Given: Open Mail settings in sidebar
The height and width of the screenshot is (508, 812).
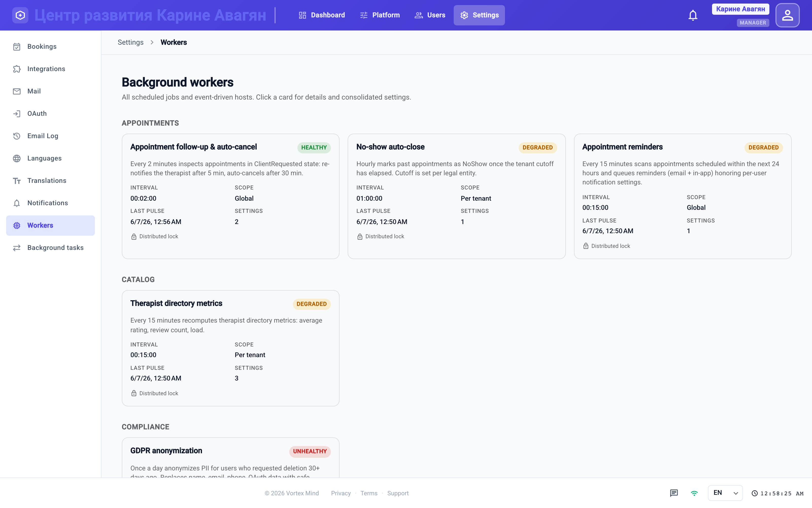Looking at the screenshot, I should [x=50, y=91].
